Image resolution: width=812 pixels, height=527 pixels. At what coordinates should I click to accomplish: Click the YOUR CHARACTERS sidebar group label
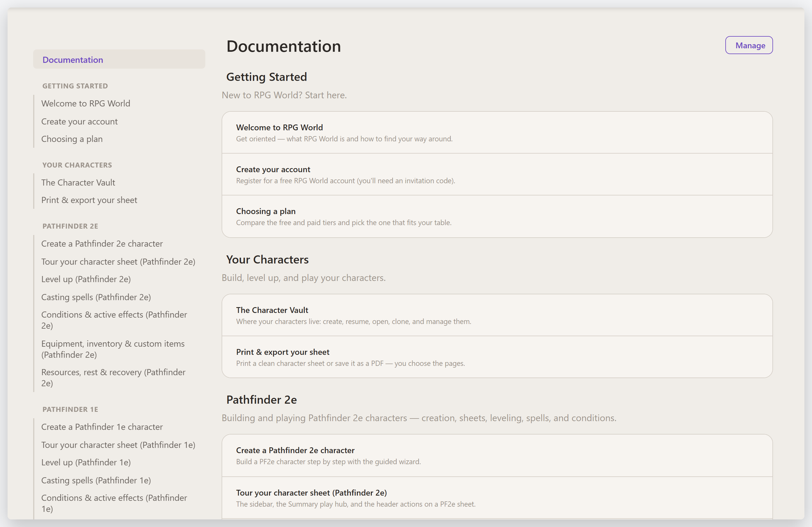pos(77,165)
